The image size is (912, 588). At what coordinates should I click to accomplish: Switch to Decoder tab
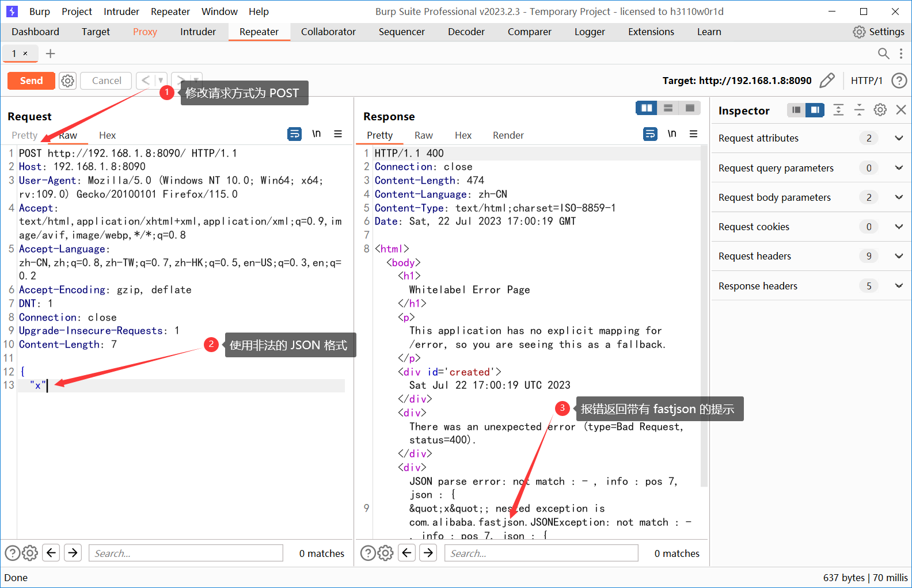pos(466,32)
